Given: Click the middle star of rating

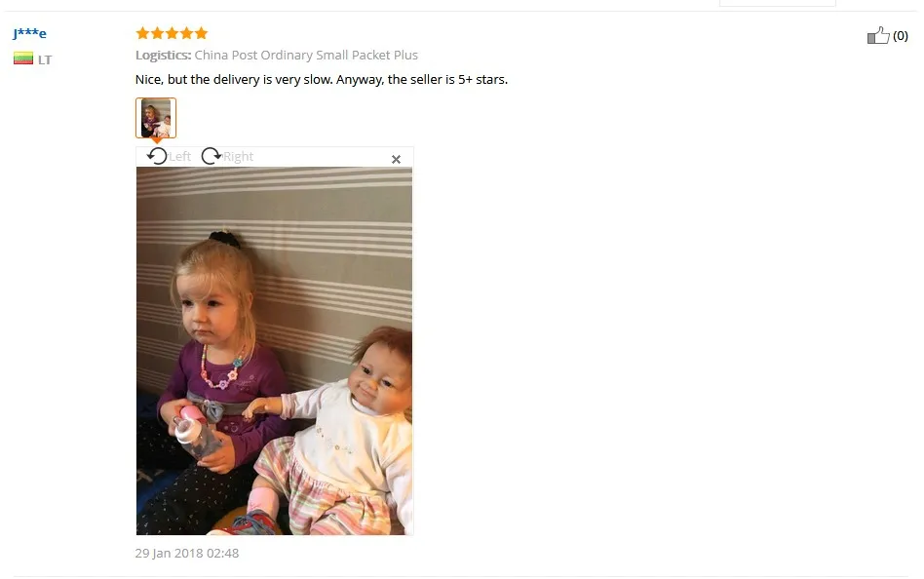Looking at the screenshot, I should point(173,33).
